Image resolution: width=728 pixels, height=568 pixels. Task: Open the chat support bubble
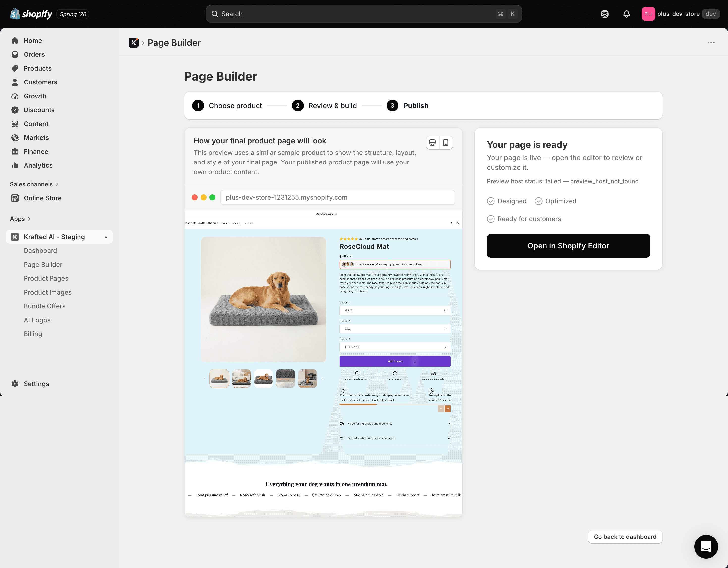coord(706,546)
